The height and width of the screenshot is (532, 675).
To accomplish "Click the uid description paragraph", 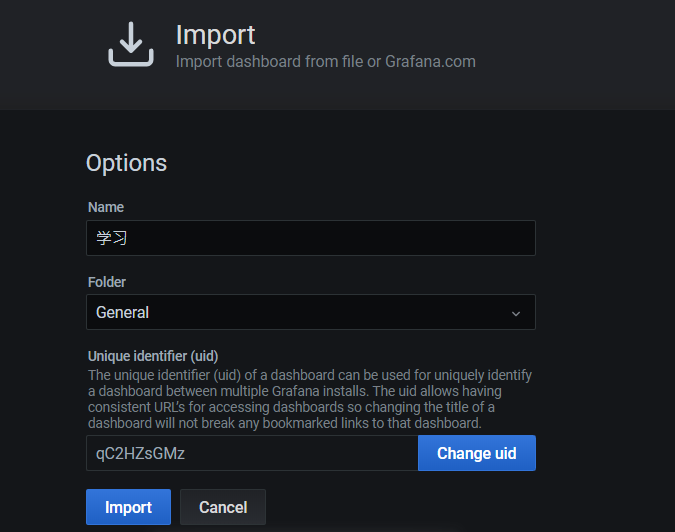I will pyautogui.click(x=310, y=399).
